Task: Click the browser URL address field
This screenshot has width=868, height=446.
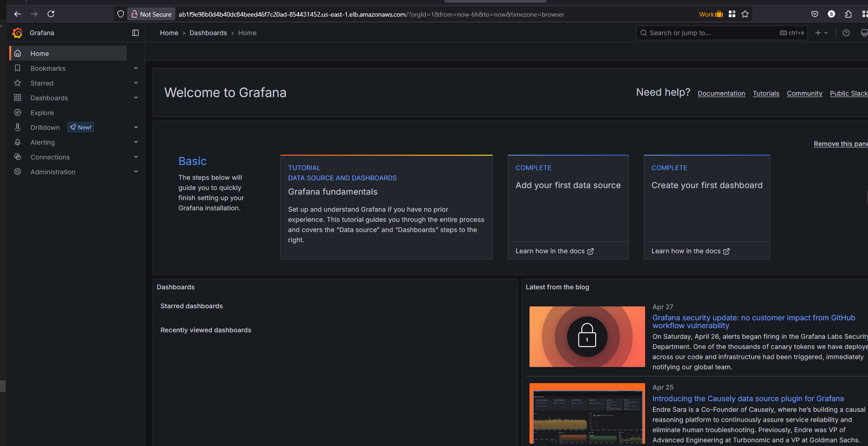Action: 371,14
